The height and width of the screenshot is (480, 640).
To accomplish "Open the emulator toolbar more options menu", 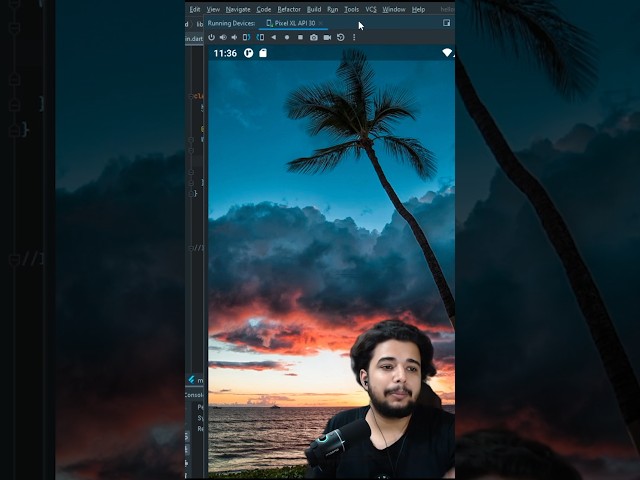I will [x=354, y=37].
